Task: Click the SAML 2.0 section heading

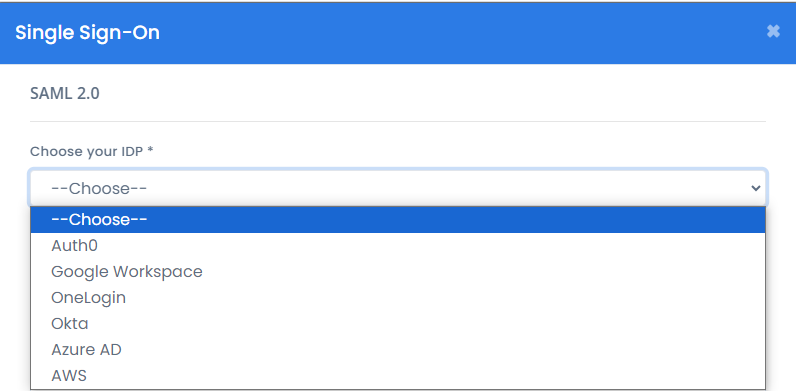Action: pyautogui.click(x=65, y=94)
